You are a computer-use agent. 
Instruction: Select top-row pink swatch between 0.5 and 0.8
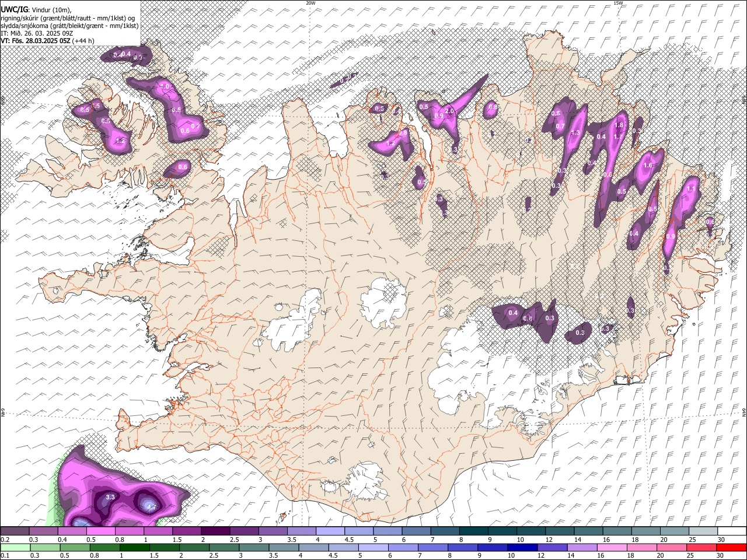(x=101, y=531)
